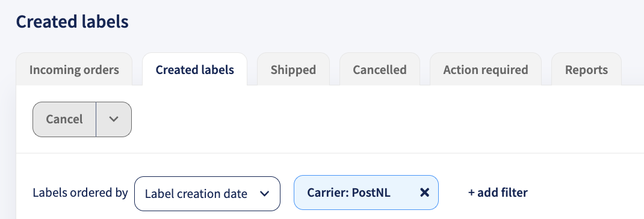Switch to the Incoming orders tab
Viewport: 644px width, 219px height.
[75, 69]
